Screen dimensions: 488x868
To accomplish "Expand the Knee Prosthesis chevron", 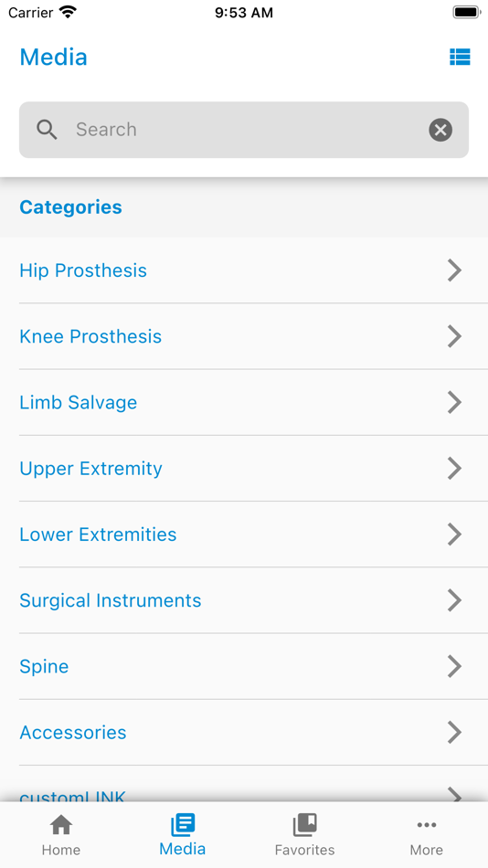I will pyautogui.click(x=455, y=336).
